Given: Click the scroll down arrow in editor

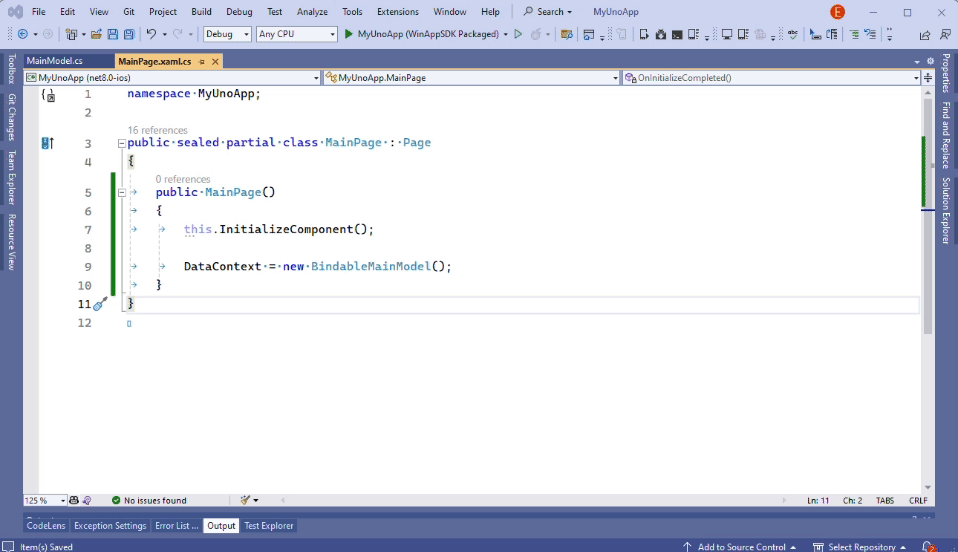Looking at the screenshot, I should tap(927, 487).
